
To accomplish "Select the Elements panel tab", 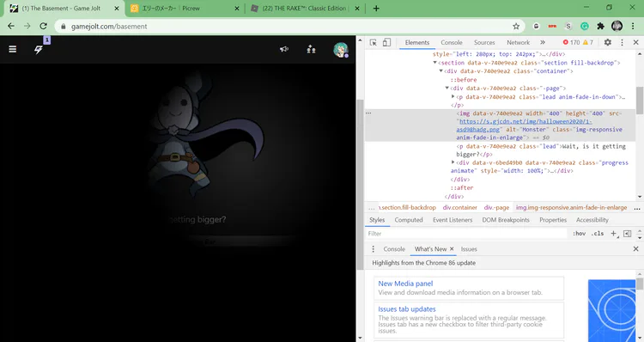I will (x=416, y=42).
